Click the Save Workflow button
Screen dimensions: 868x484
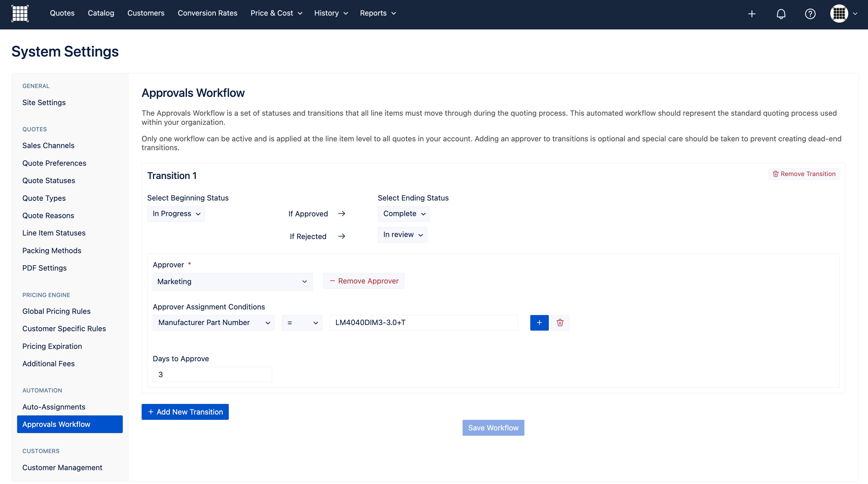click(x=493, y=428)
